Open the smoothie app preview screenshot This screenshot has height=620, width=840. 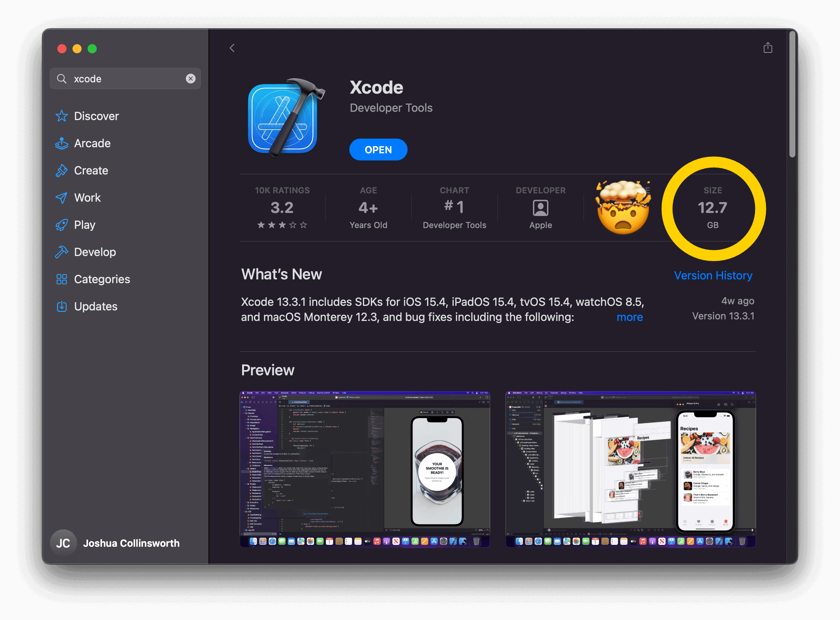pos(365,469)
